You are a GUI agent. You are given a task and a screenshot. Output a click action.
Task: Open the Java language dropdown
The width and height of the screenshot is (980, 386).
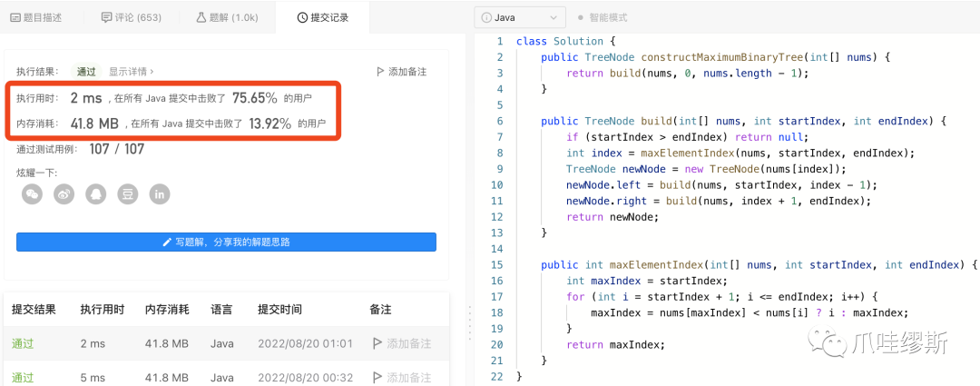(520, 17)
